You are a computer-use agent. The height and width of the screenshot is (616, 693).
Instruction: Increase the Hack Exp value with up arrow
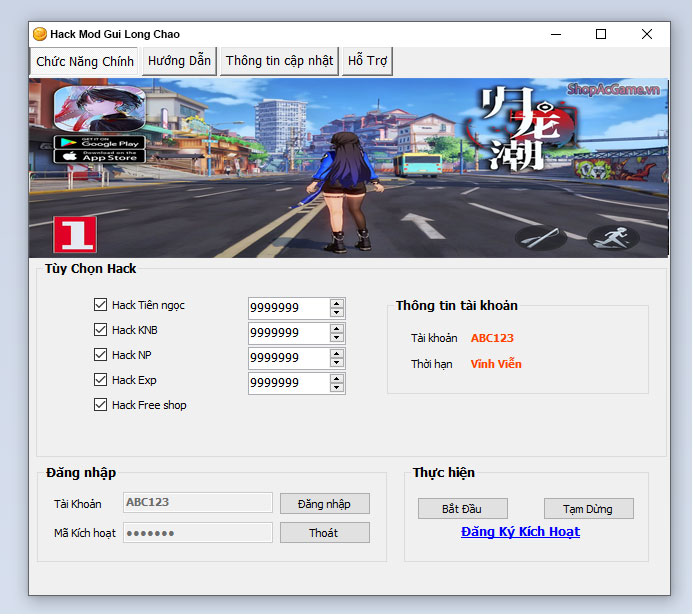tap(337, 379)
